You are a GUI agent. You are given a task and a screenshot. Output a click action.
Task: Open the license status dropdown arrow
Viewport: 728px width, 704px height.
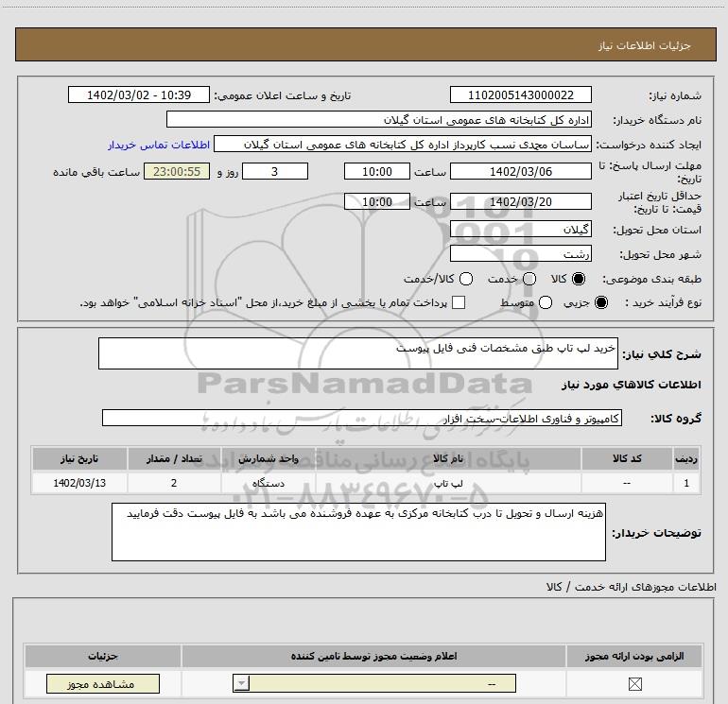pyautogui.click(x=241, y=683)
